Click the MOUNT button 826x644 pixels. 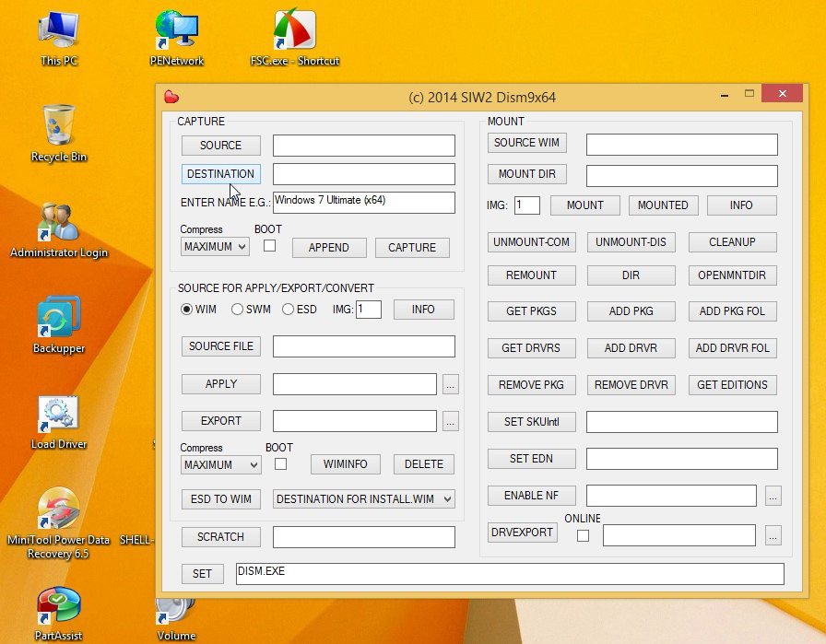pyautogui.click(x=585, y=205)
